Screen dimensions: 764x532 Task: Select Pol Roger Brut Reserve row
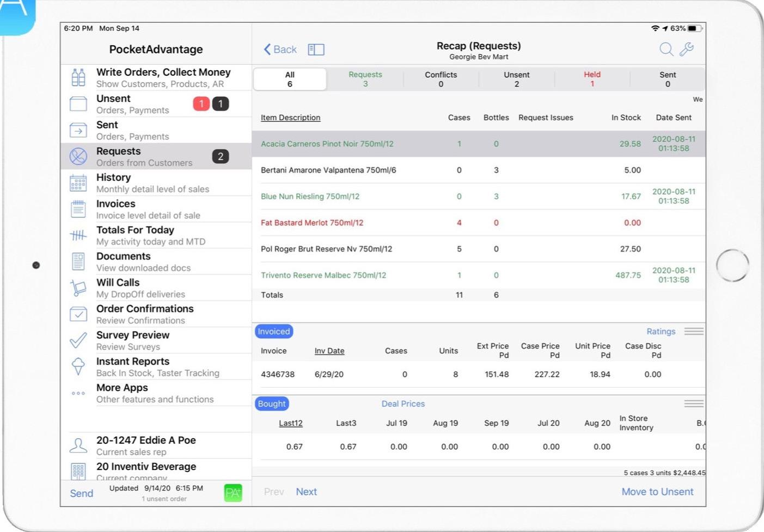click(479, 249)
